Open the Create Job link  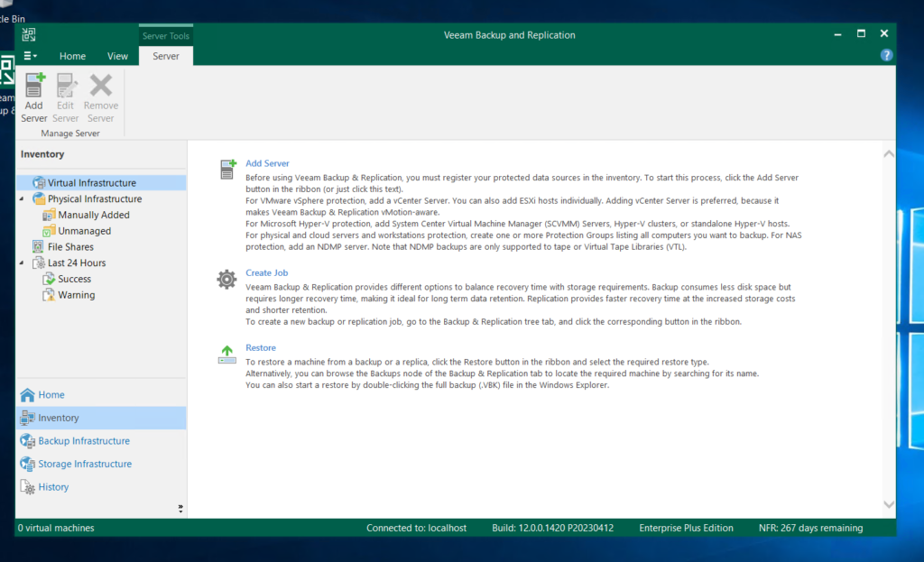coord(266,272)
